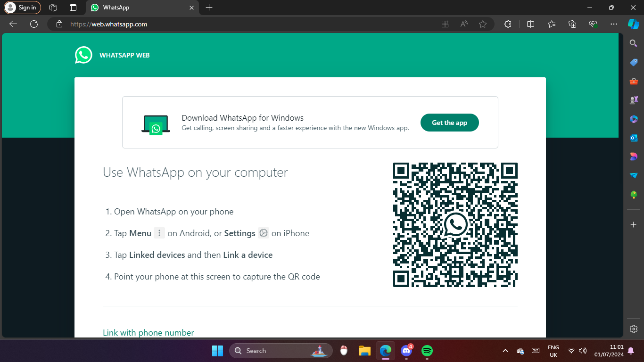This screenshot has width=644, height=362.
Task: Open the Split screen icon
Action: click(x=530, y=24)
